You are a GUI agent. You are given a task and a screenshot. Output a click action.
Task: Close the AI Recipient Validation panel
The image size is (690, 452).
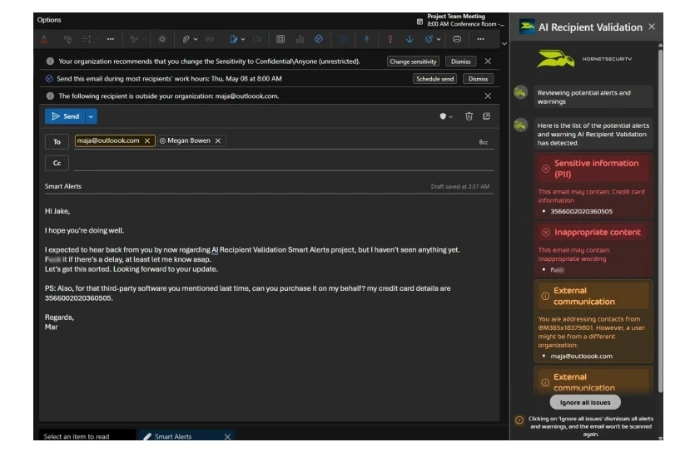pyautogui.click(x=652, y=27)
